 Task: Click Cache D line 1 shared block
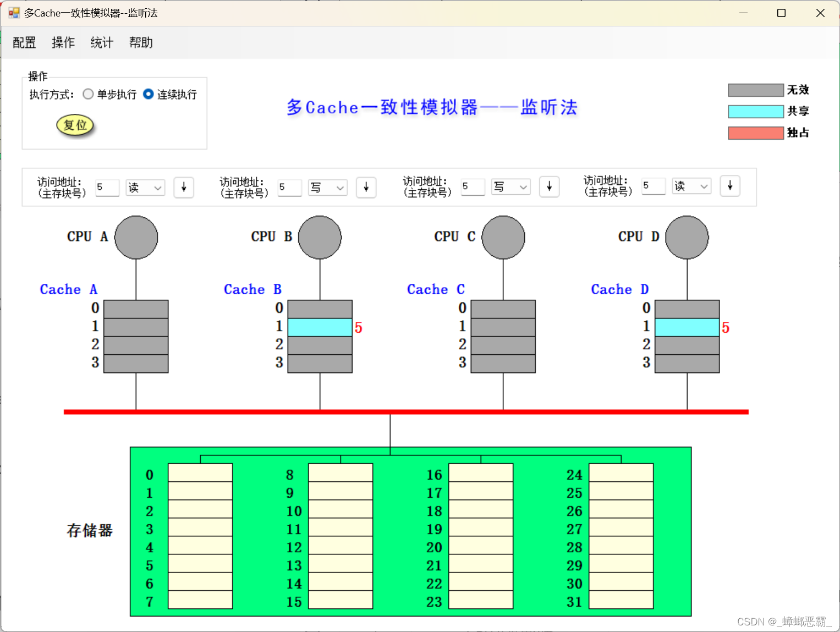687,327
